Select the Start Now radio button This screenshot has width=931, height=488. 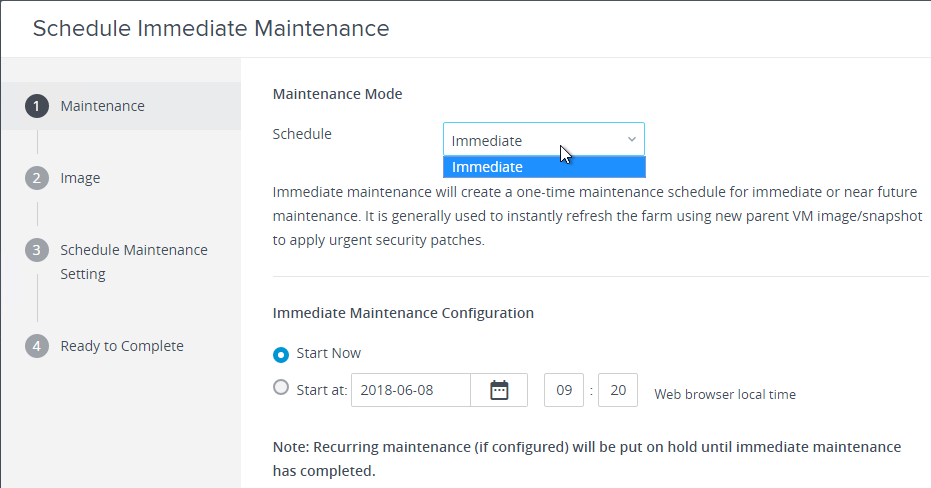281,354
